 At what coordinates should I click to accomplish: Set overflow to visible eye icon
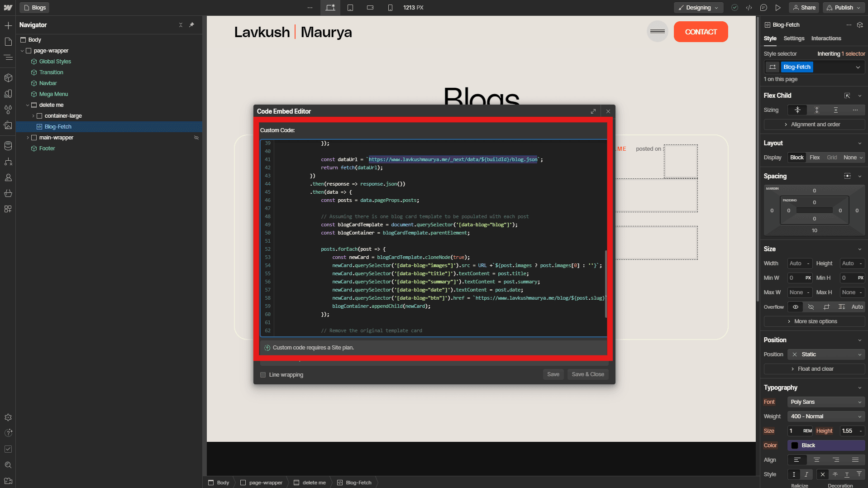click(x=796, y=307)
